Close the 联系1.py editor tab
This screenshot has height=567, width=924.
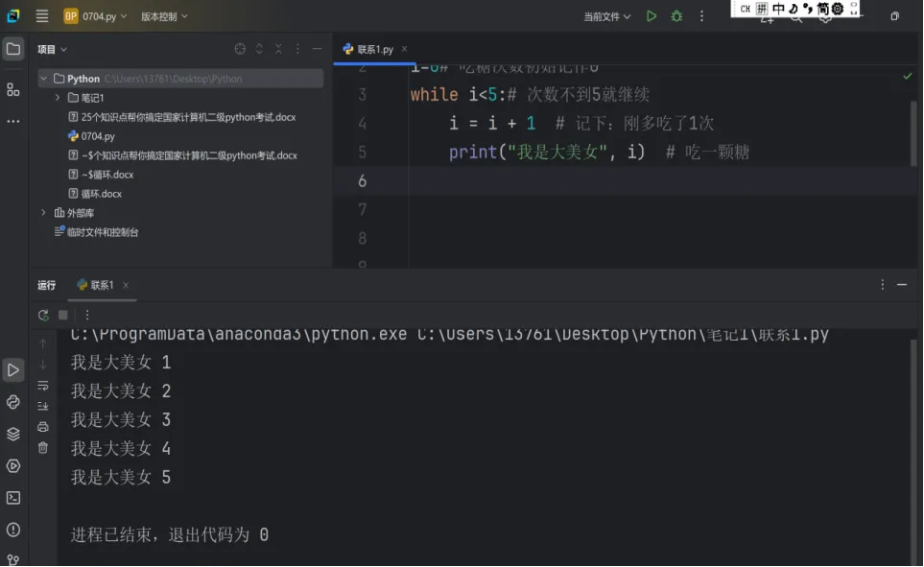[404, 49]
